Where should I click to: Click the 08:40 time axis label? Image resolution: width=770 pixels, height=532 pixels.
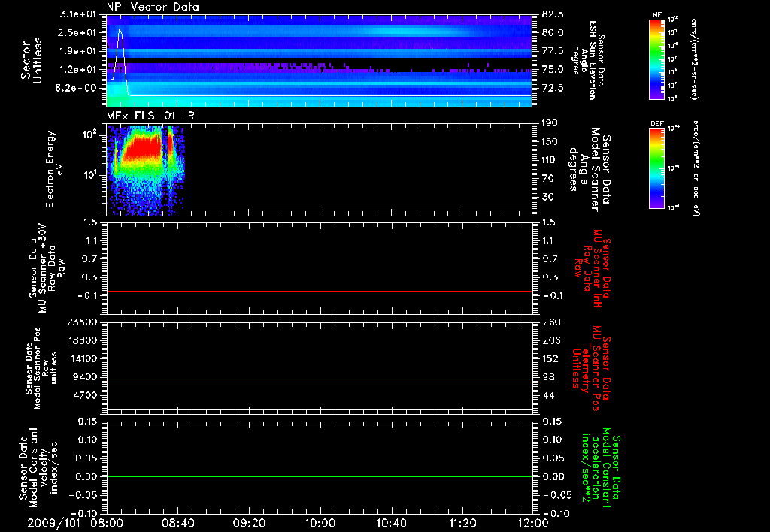pos(177,523)
